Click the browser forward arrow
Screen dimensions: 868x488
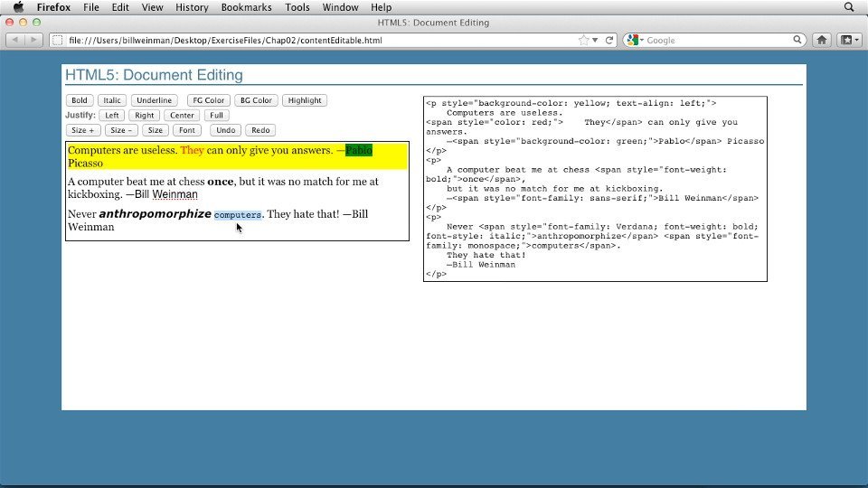33,40
